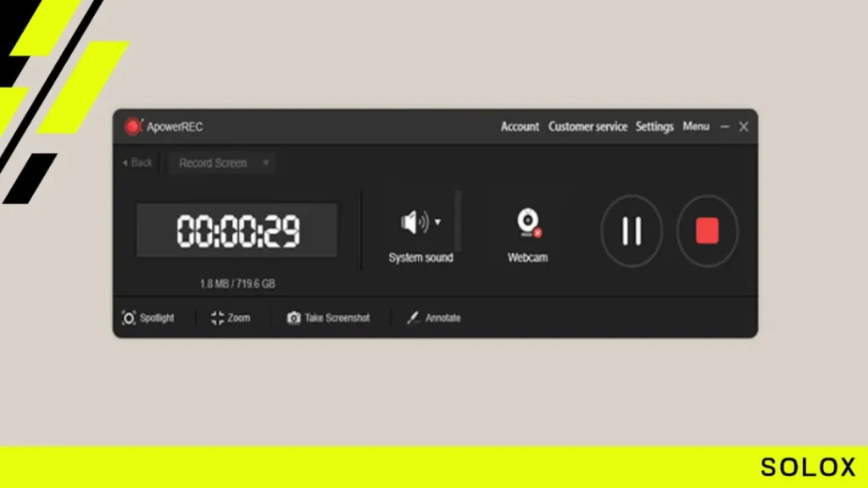Click the 'System sound' label
Viewport: 868px width, 488px height.
pos(420,258)
